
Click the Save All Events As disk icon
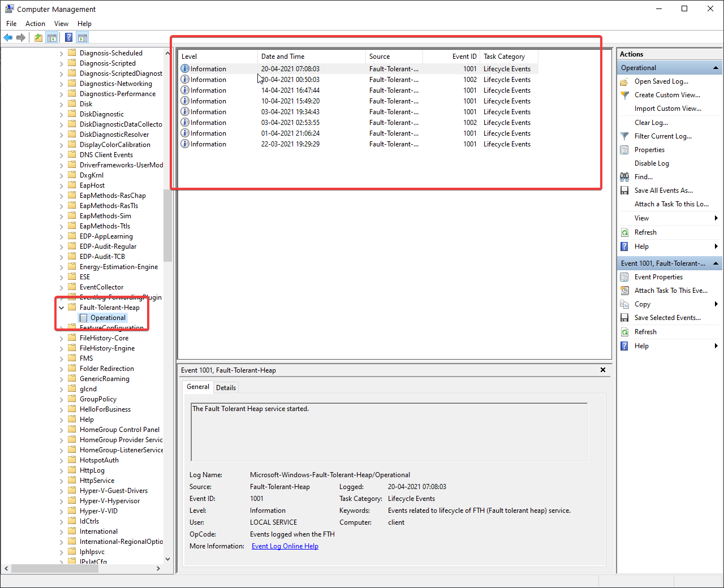624,191
